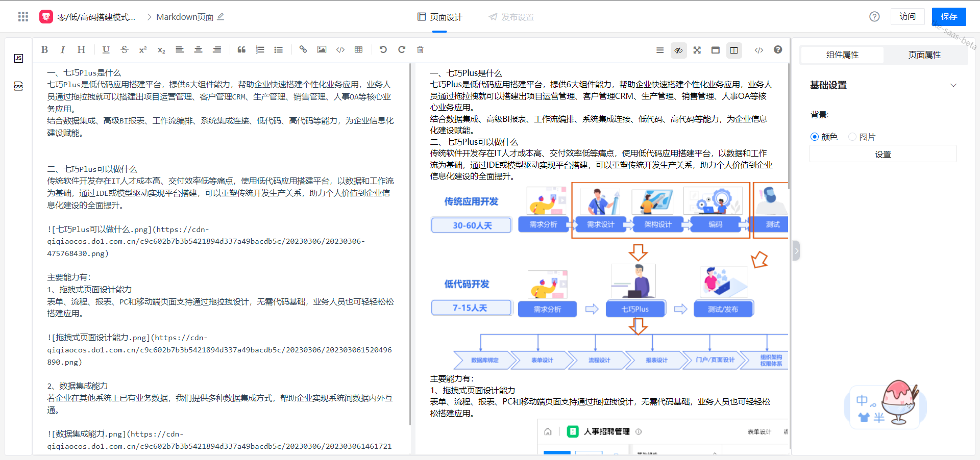The image size is (980, 460).
Task: Click the 人事招聘管理 screenshot in preview
Action: 663,437
